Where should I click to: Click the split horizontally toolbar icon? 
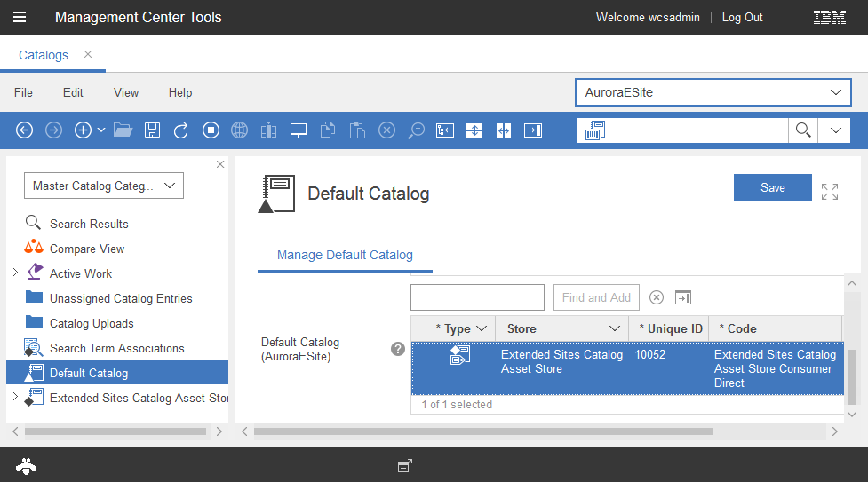[x=474, y=130]
